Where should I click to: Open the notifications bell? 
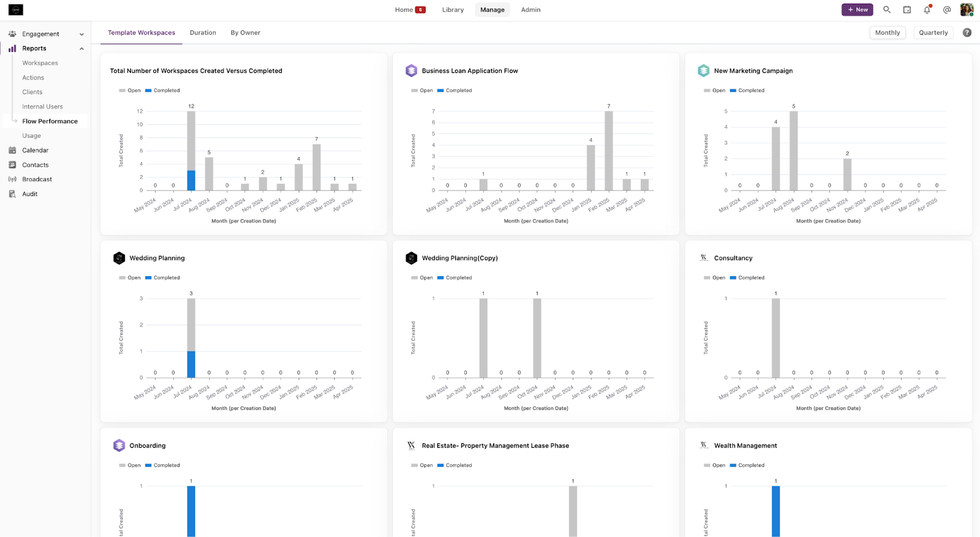(x=927, y=10)
